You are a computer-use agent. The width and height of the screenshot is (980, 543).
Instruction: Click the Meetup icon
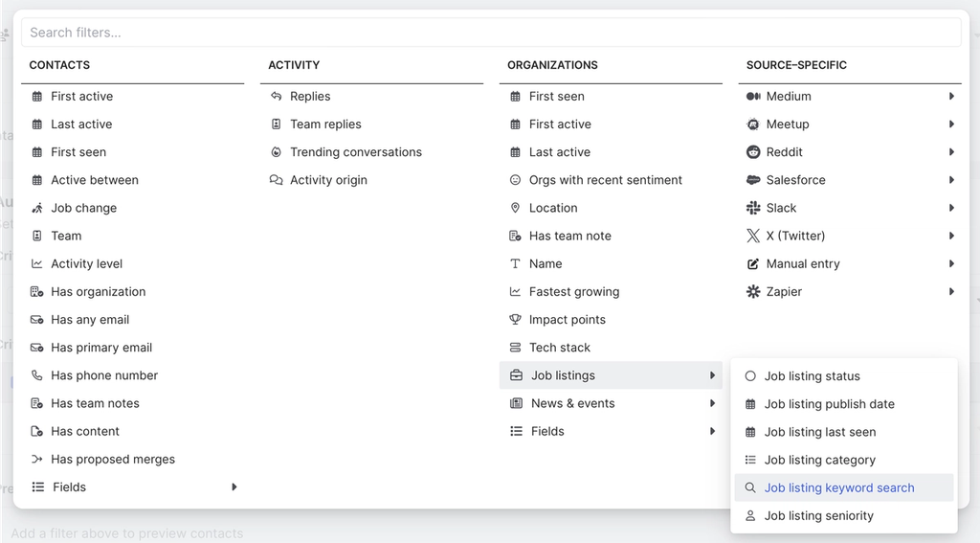tap(753, 124)
